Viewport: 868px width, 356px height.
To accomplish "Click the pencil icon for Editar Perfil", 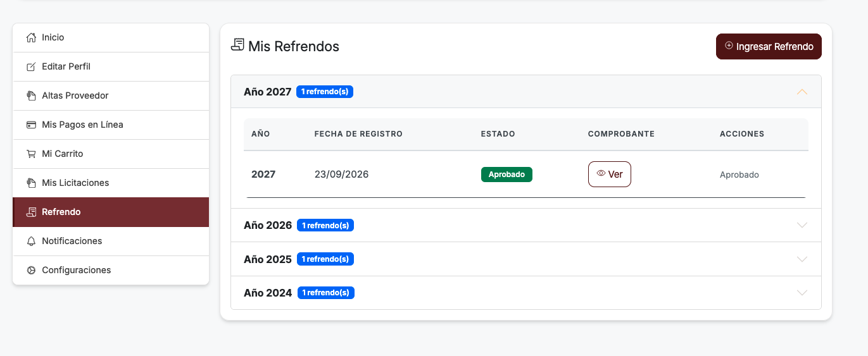I will (x=31, y=67).
